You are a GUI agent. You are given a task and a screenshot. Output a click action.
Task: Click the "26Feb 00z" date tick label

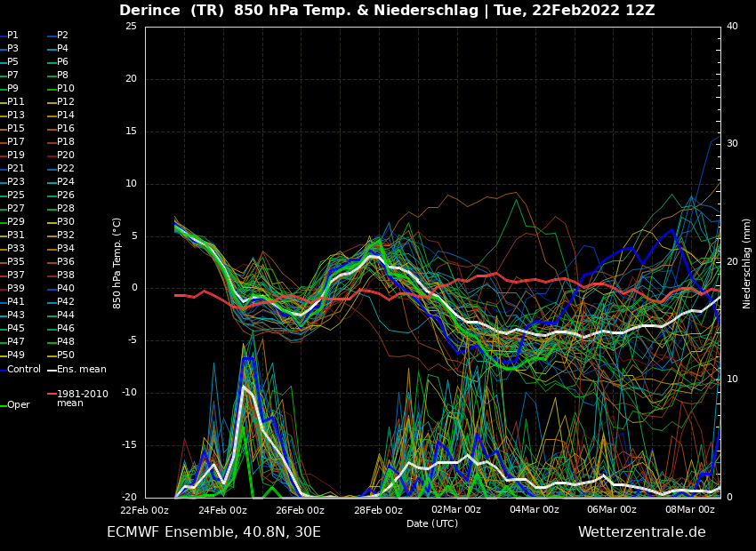click(301, 510)
